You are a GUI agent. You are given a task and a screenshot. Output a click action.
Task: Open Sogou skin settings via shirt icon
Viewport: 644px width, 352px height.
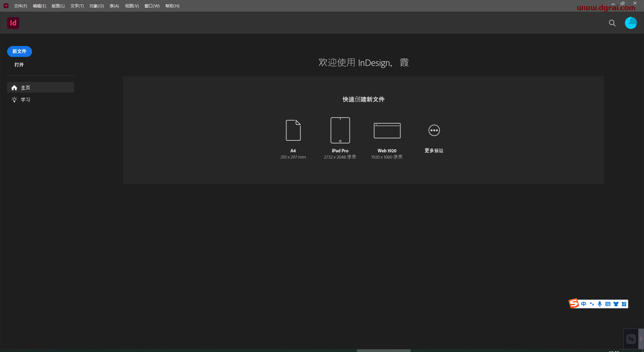(616, 304)
